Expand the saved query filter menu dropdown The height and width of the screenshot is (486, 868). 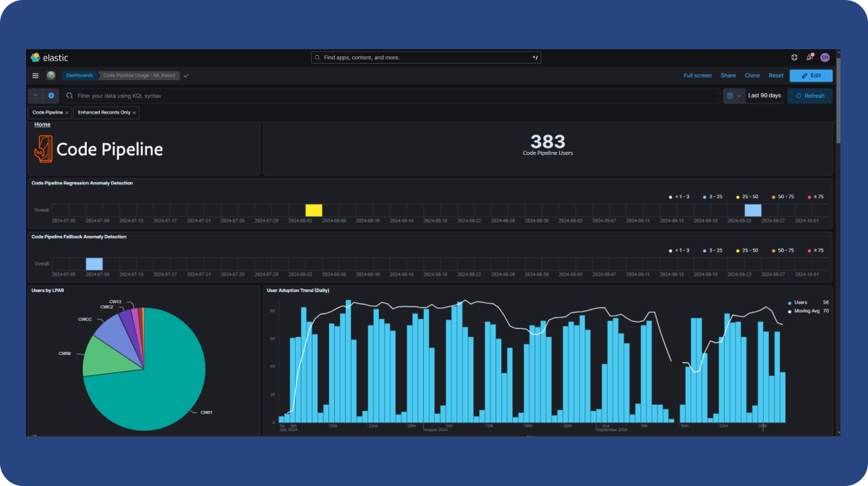(x=35, y=95)
